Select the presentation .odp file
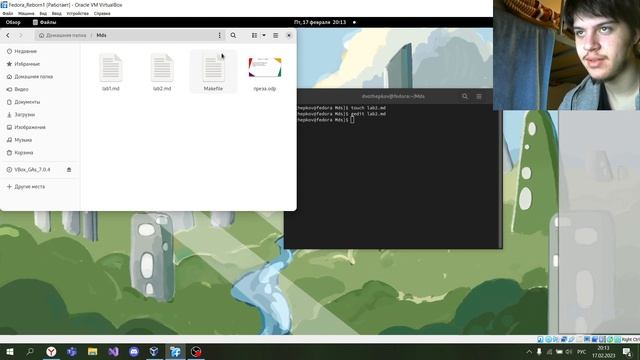This screenshot has width=640, height=360. pos(265,73)
